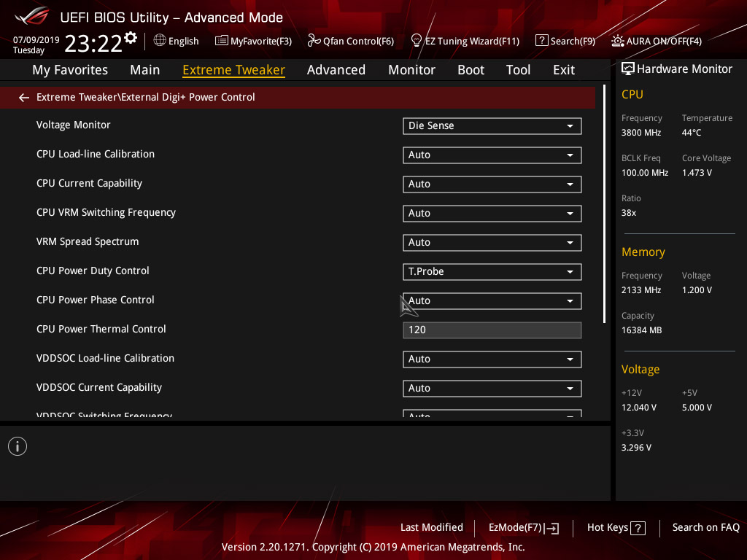Toggle AURA ON/OFF
This screenshot has width=747, height=560.
(656, 41)
